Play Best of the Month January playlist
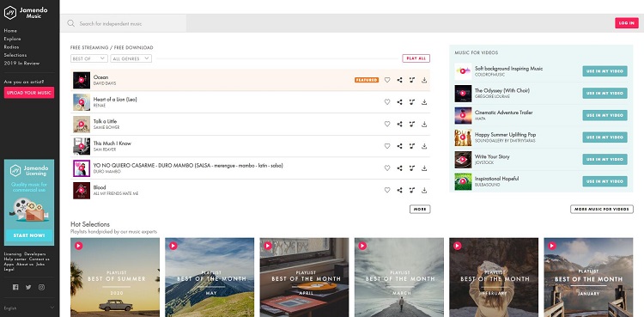Viewport: 644px width, 317px height. [x=552, y=246]
